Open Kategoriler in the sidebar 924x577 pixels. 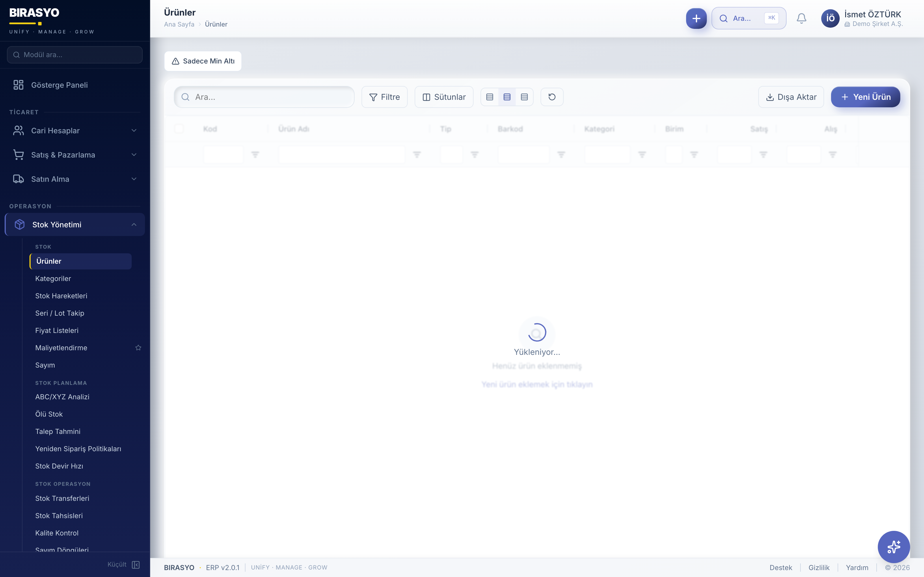(53, 279)
